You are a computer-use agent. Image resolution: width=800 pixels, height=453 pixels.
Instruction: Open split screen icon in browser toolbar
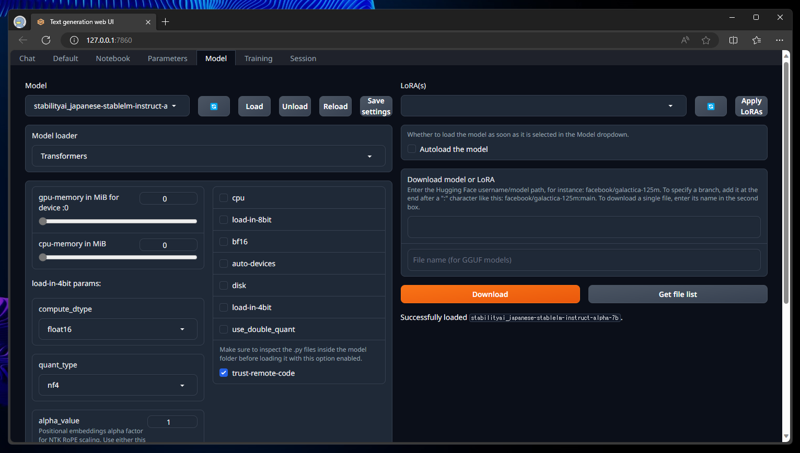pyautogui.click(x=733, y=40)
